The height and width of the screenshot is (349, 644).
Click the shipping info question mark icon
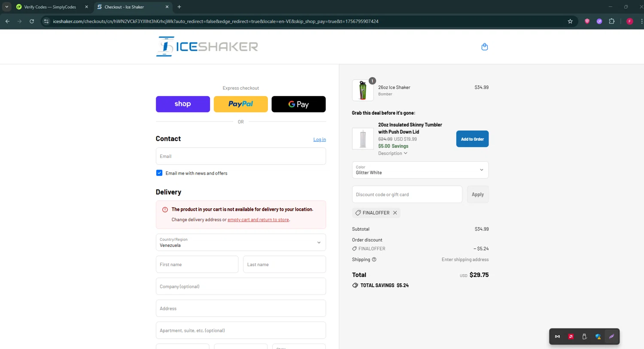[x=374, y=259]
